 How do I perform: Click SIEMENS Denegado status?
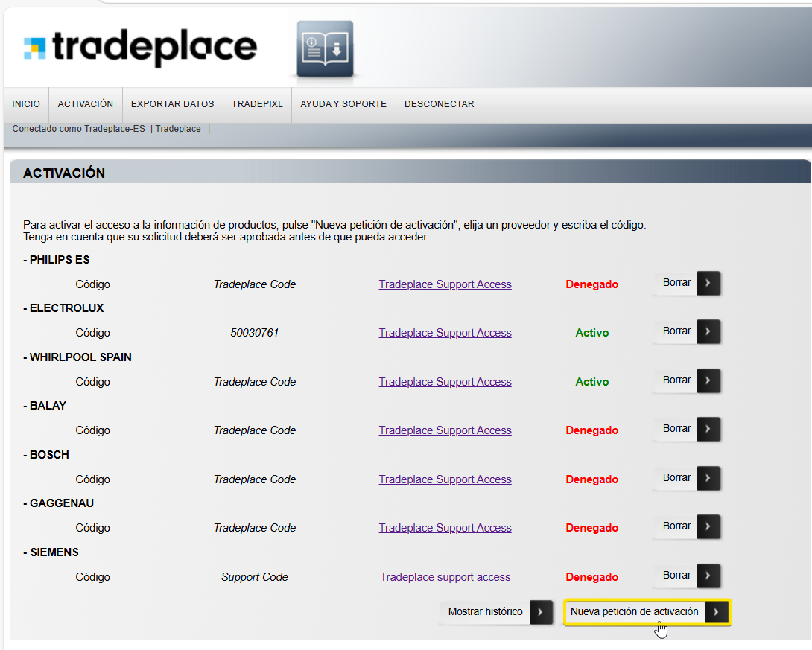tap(592, 577)
